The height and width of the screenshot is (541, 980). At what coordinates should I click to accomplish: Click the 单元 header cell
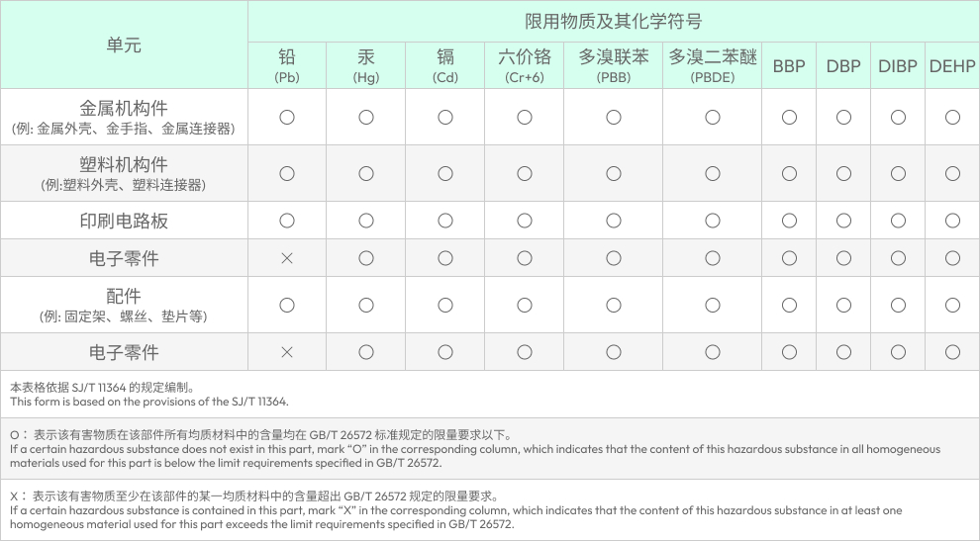coord(124,45)
